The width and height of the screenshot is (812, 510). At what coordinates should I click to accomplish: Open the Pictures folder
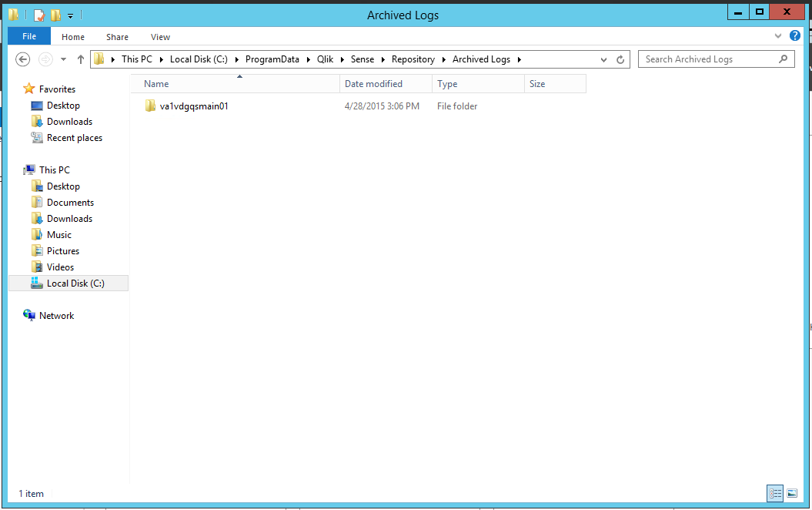63,251
